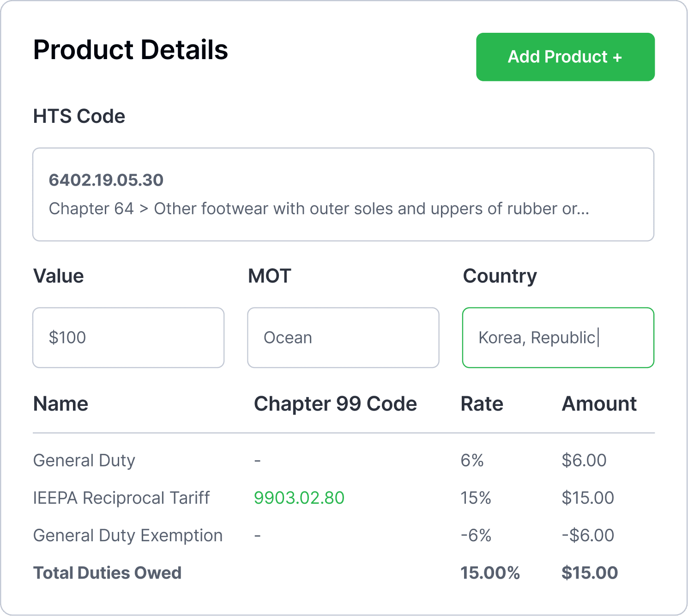Click the Amount column header
Image resolution: width=688 pixels, height=616 pixels.
tap(599, 404)
